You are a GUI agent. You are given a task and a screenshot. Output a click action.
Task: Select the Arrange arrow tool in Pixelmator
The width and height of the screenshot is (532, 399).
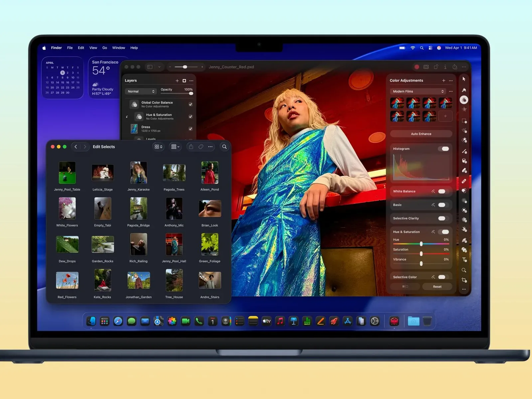[x=464, y=79]
